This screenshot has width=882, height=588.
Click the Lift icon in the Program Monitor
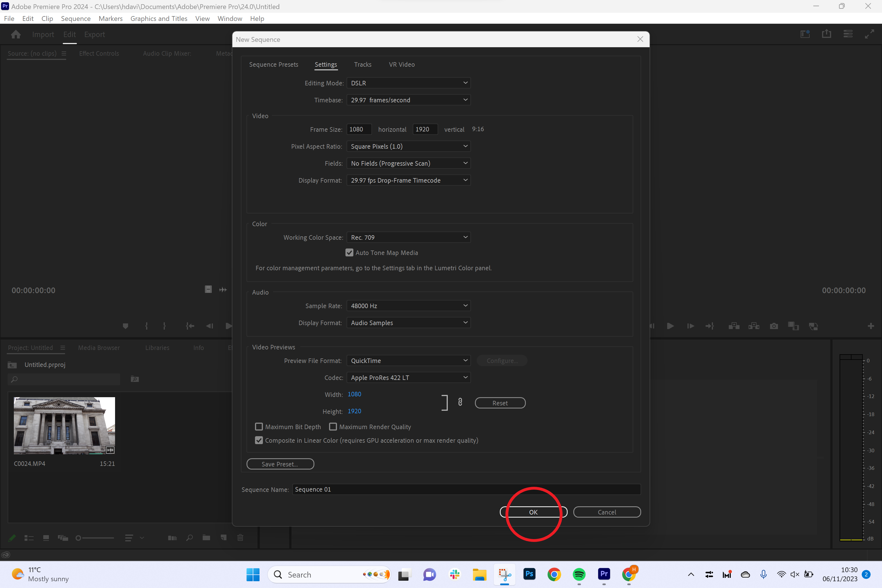[734, 326]
